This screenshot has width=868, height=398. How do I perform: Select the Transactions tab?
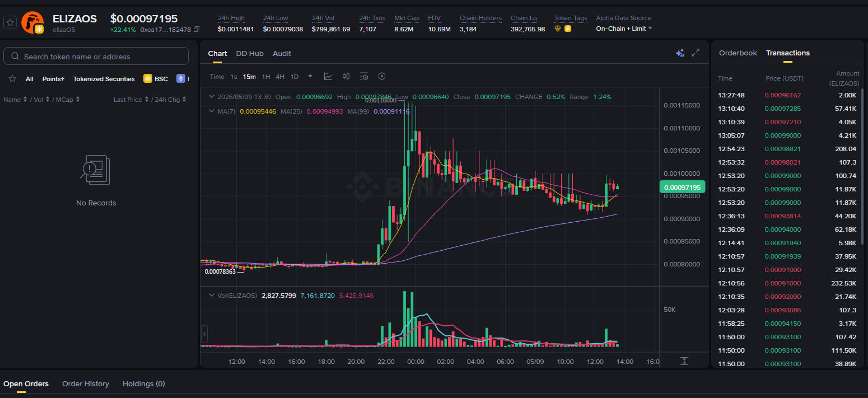(x=788, y=53)
